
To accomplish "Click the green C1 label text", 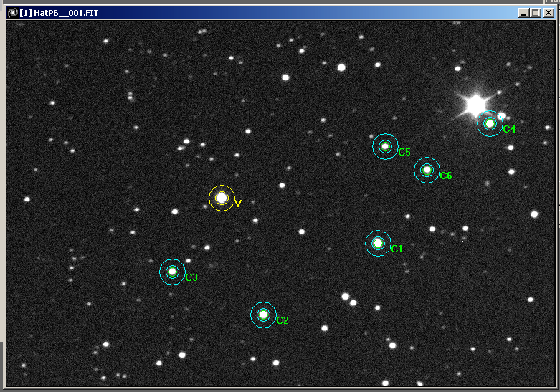I will pyautogui.click(x=397, y=249).
